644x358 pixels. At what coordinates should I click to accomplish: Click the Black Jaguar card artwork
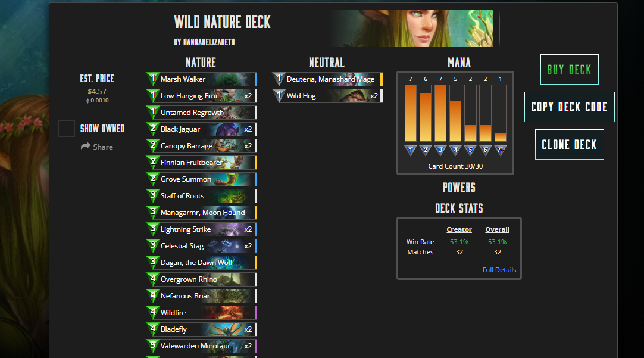pos(228,129)
